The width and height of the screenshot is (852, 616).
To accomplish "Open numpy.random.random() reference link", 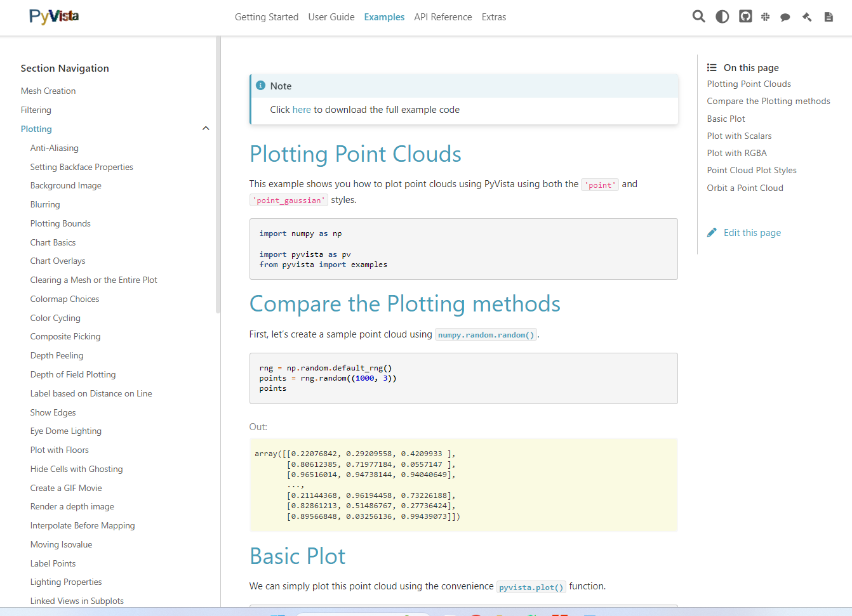I will tap(486, 335).
